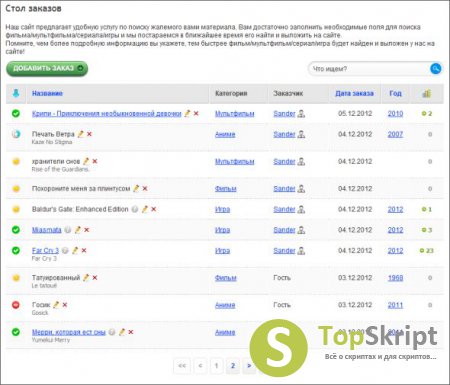Delete the Татуированный order

tap(95, 278)
